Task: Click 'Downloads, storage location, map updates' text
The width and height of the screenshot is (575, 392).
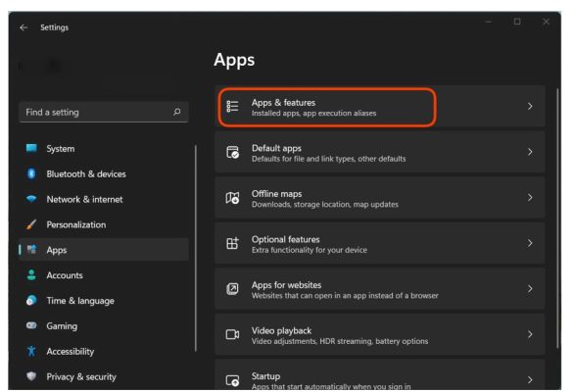Action: point(325,205)
